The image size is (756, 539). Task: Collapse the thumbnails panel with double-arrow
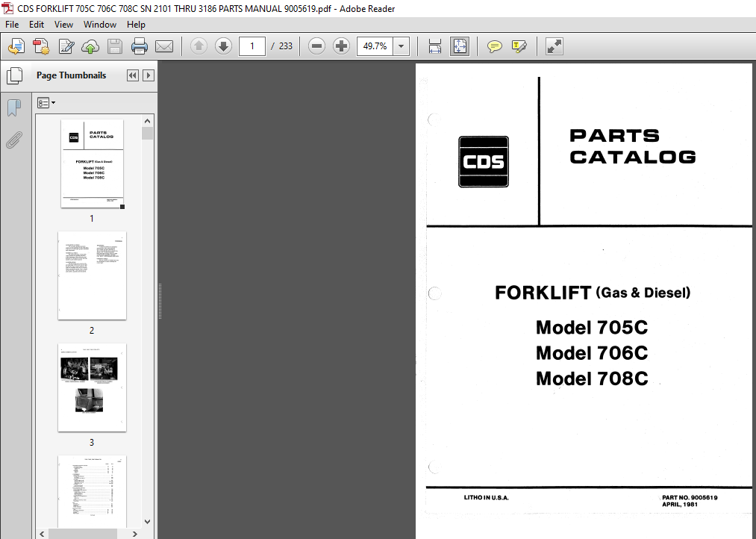pos(133,75)
